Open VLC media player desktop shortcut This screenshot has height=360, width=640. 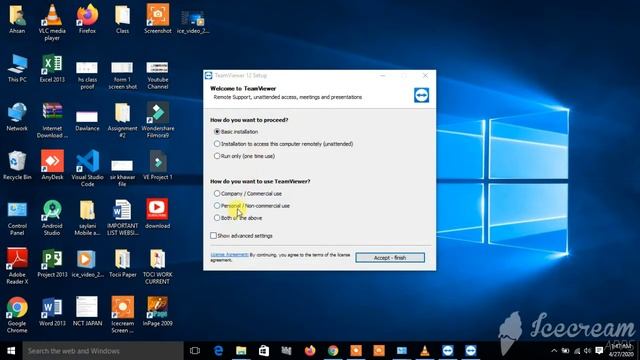pyautogui.click(x=52, y=22)
